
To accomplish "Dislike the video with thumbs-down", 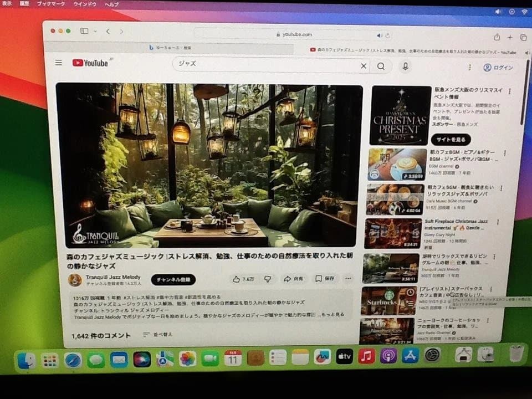I will pyautogui.click(x=267, y=279).
